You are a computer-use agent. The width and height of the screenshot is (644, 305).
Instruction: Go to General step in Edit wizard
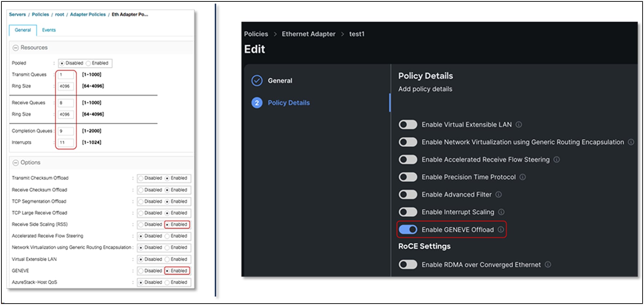(280, 81)
